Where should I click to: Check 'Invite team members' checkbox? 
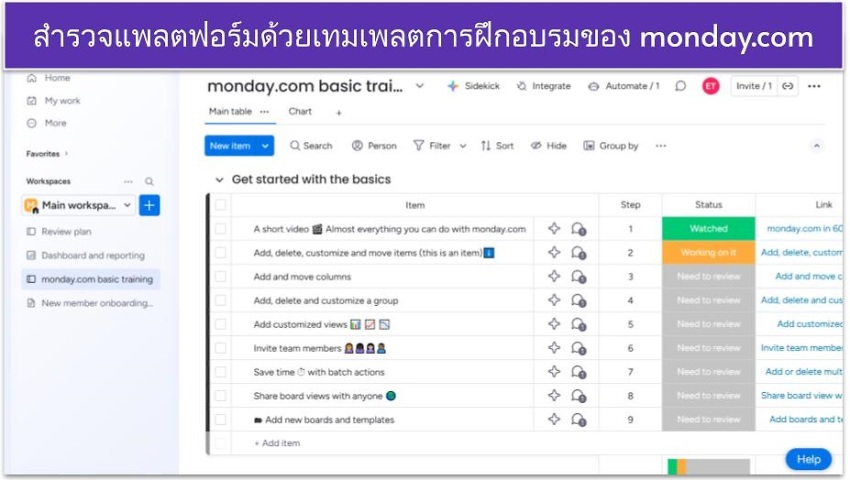[x=220, y=348]
